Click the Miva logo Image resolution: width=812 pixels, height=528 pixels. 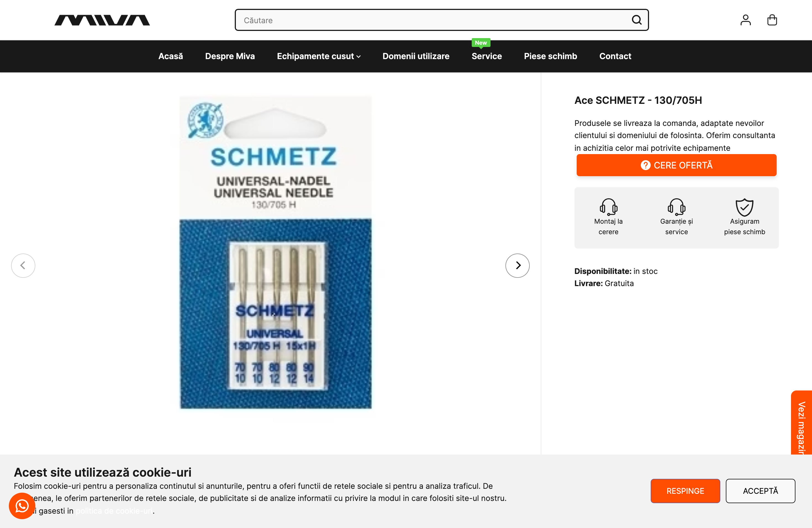click(102, 20)
